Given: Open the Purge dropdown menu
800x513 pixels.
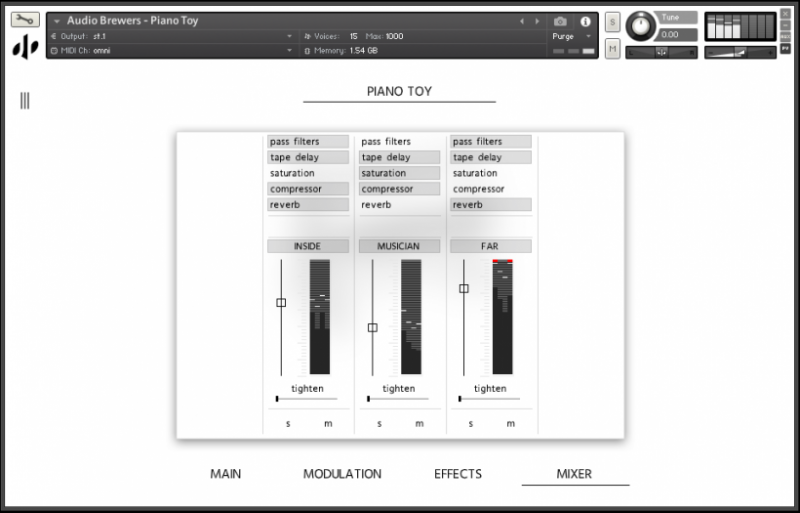Looking at the screenshot, I should tap(571, 36).
